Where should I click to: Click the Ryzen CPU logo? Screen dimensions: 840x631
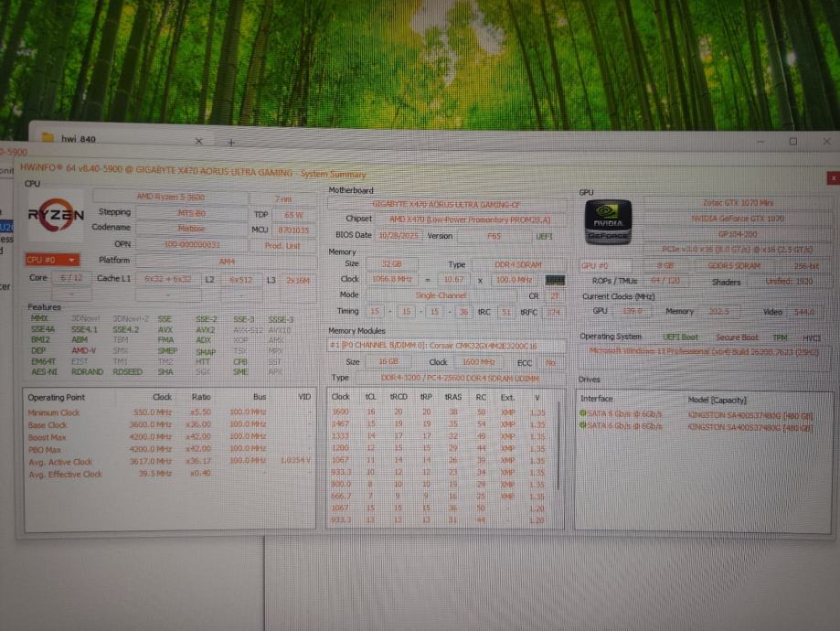56,217
